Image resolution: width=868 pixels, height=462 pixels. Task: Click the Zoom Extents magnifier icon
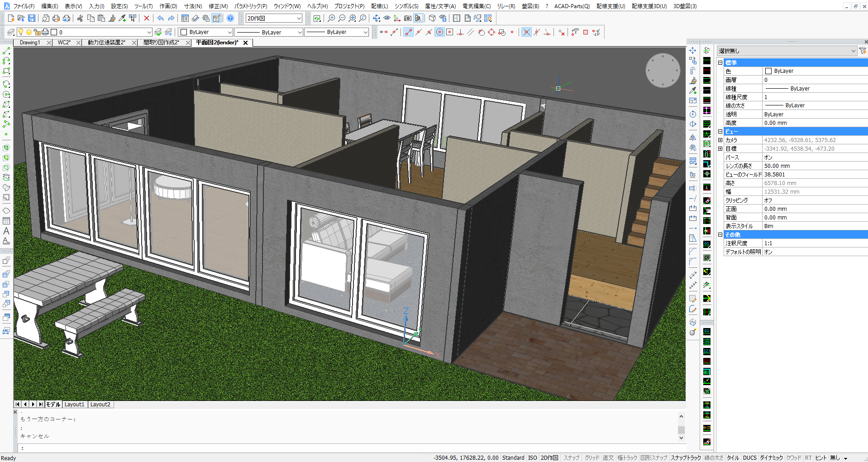pos(352,18)
